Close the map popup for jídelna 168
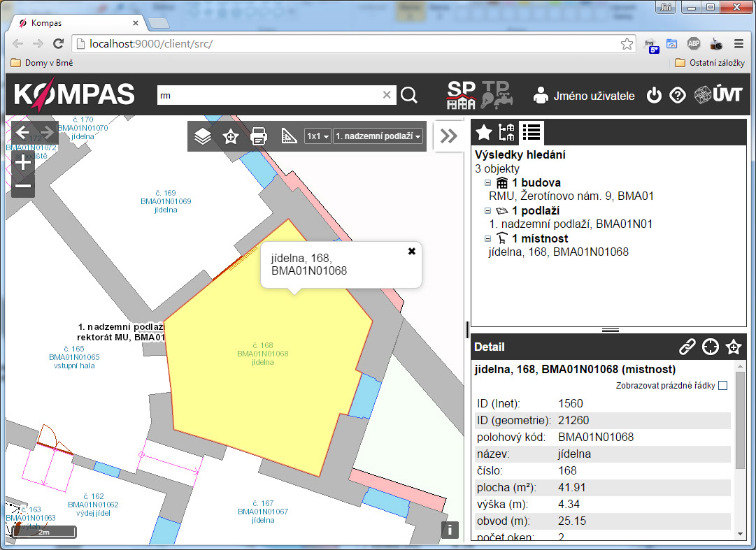756x550 pixels. click(412, 251)
